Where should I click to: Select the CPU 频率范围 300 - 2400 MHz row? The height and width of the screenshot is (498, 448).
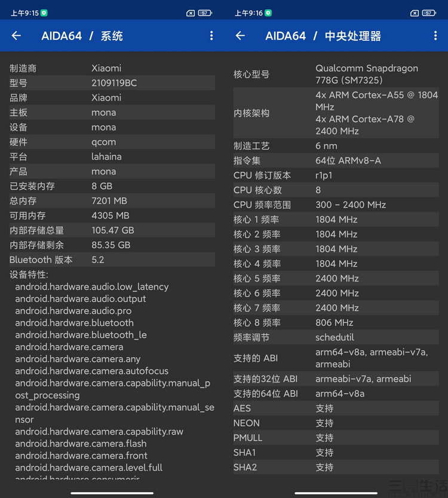pyautogui.click(x=336, y=205)
